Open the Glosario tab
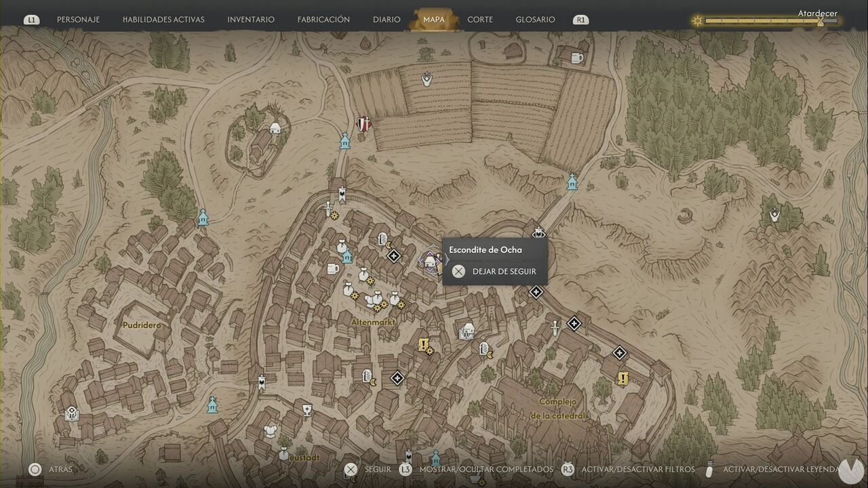 coord(535,20)
